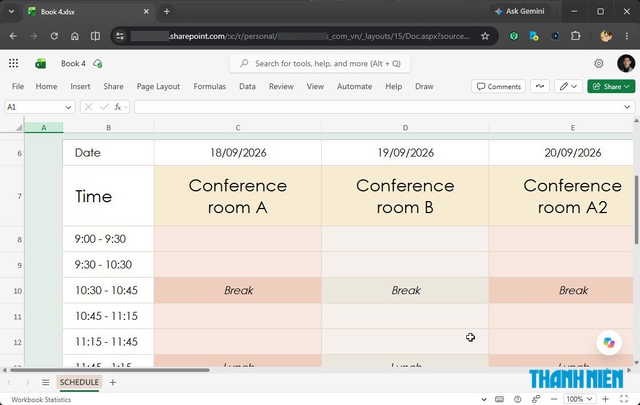640x405 pixels.
Task: Select the cell containing 18/09/2026
Action: point(238,153)
